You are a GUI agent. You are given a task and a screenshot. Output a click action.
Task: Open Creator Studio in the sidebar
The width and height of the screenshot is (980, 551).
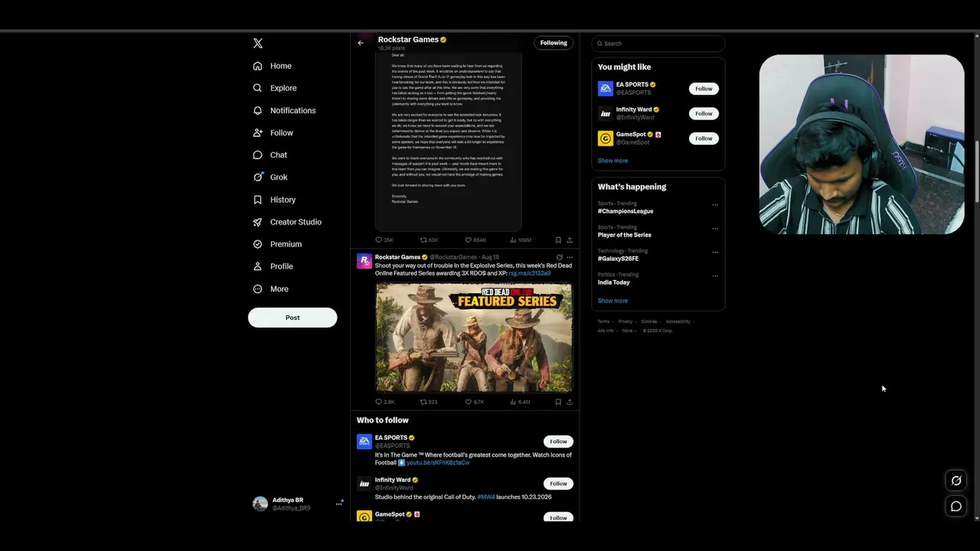click(287, 222)
